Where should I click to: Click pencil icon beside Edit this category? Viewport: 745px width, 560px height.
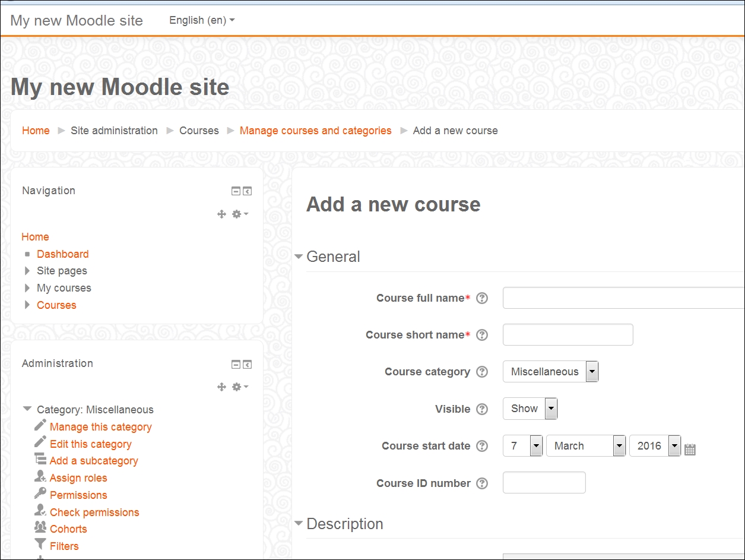tap(40, 442)
